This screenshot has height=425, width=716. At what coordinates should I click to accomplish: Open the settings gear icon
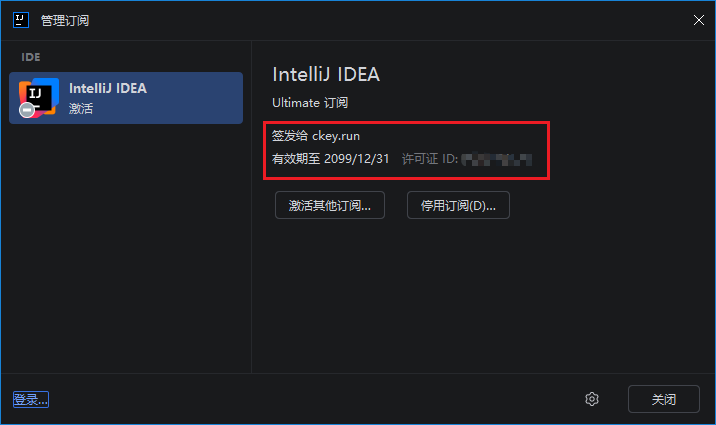coord(592,399)
